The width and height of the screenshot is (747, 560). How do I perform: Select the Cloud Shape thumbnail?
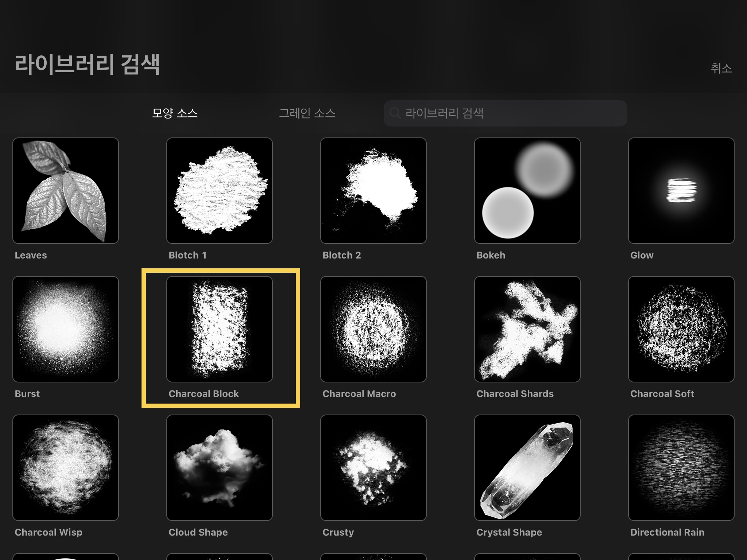[220, 467]
